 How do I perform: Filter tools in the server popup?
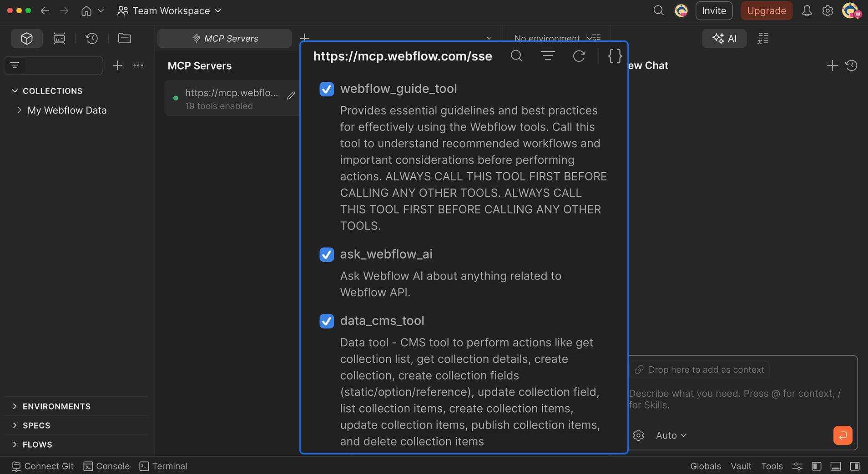548,56
